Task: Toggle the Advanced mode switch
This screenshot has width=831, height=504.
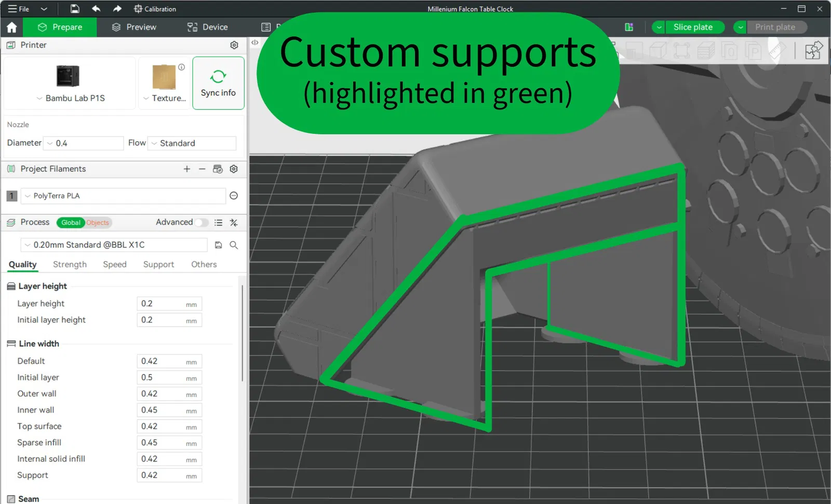Action: click(x=202, y=222)
